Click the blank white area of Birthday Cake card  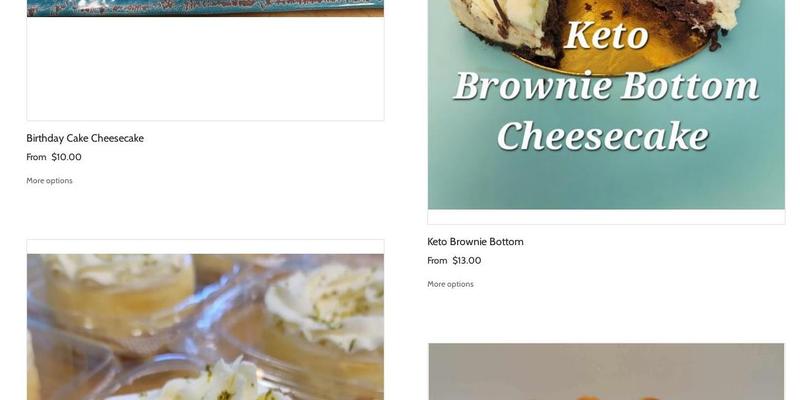point(205,69)
